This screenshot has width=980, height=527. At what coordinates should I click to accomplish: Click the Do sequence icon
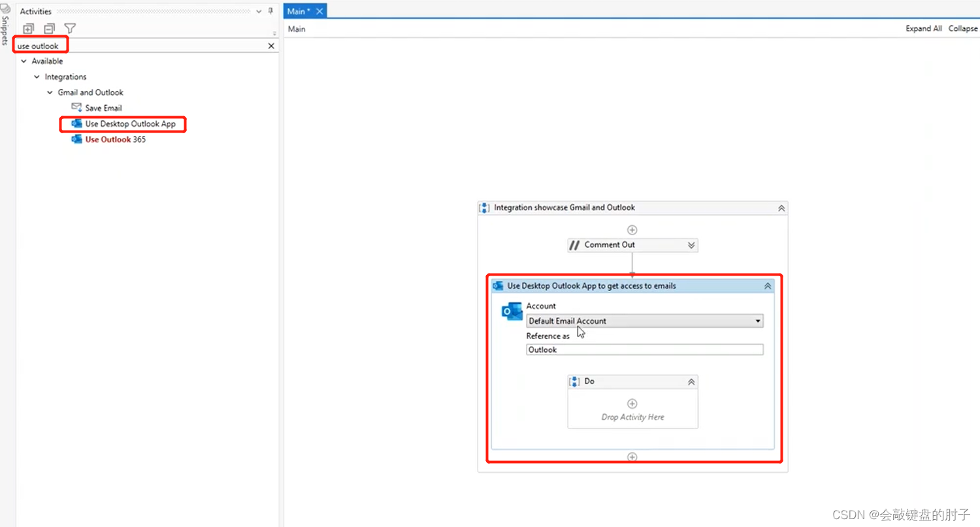(x=574, y=381)
